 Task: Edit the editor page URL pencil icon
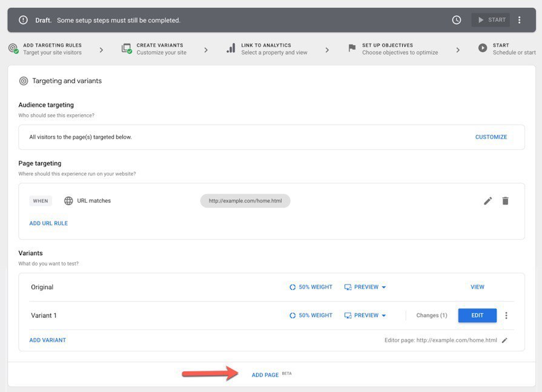click(504, 341)
